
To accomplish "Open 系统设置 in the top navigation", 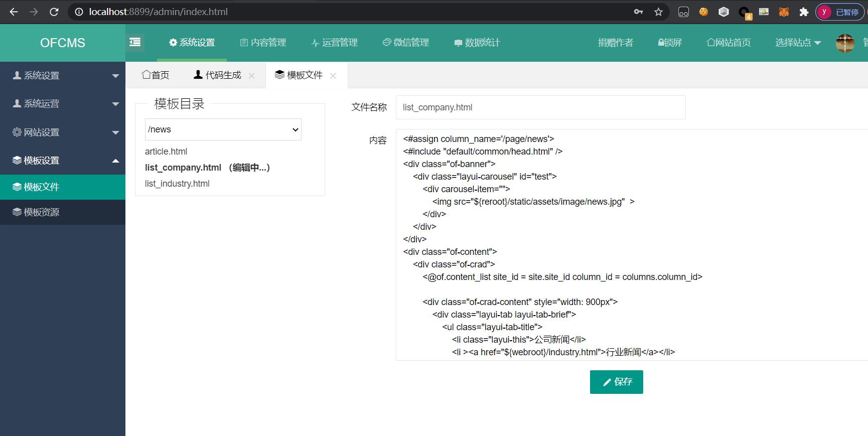I will (x=192, y=43).
